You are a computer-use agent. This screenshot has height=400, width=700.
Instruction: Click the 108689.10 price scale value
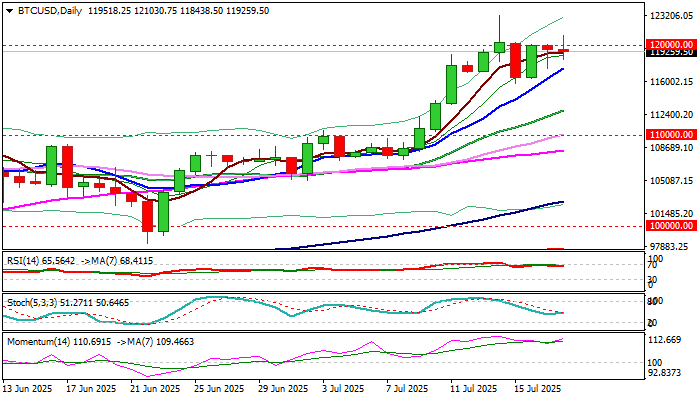tap(671, 148)
